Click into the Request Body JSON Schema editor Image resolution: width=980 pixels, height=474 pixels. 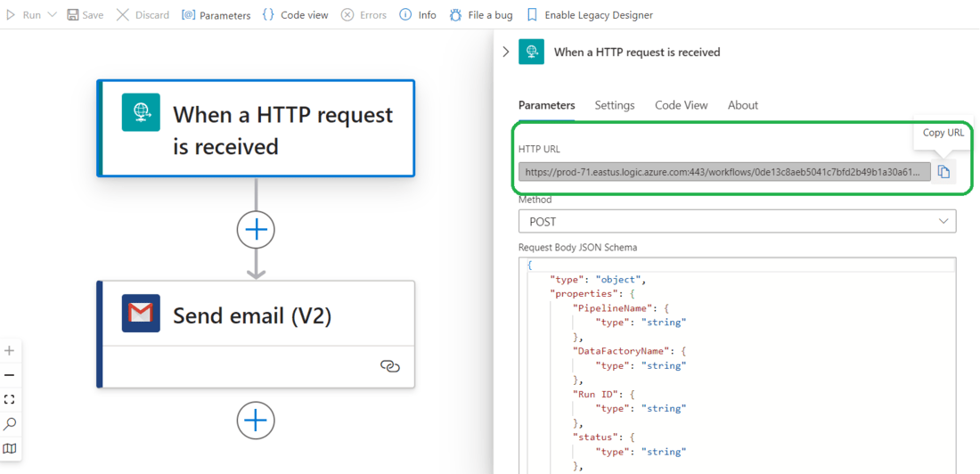click(737, 365)
